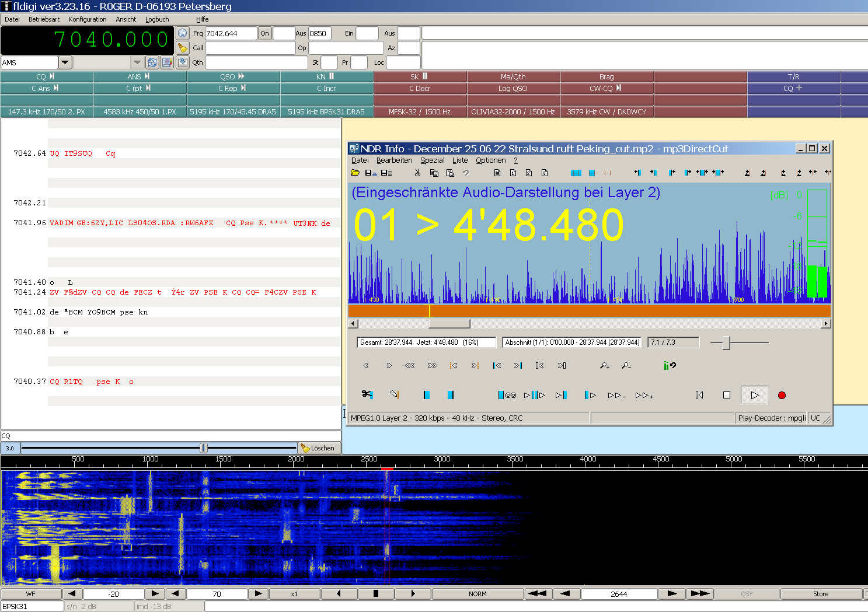Click the open file folder icon in mp3DirectCut

355,173
